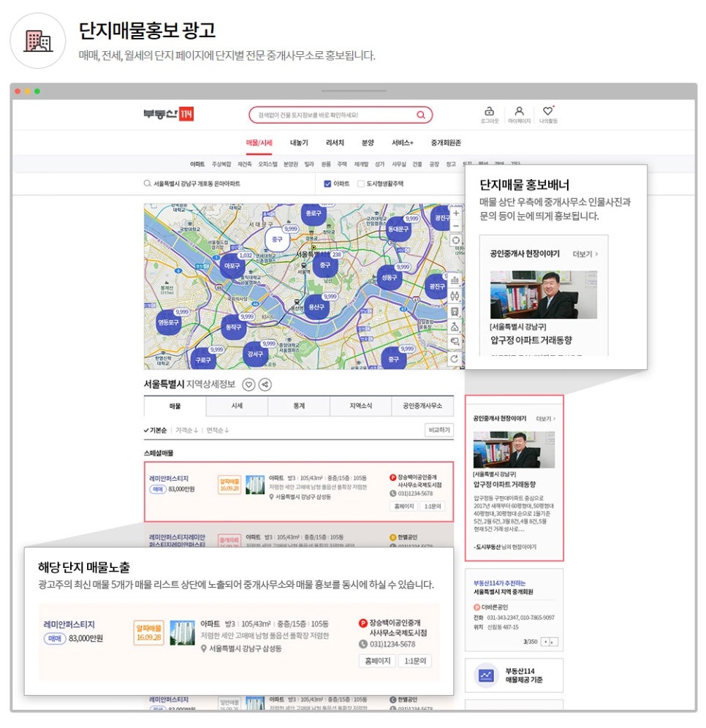Open 나의활동 heart icon
Image resolution: width=706 pixels, height=728 pixels.
[548, 111]
